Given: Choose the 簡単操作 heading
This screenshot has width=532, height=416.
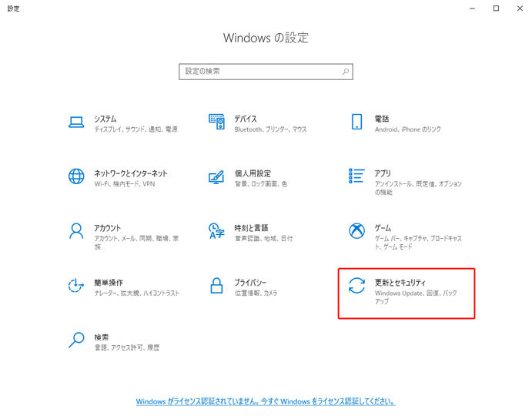Looking at the screenshot, I should (109, 283).
